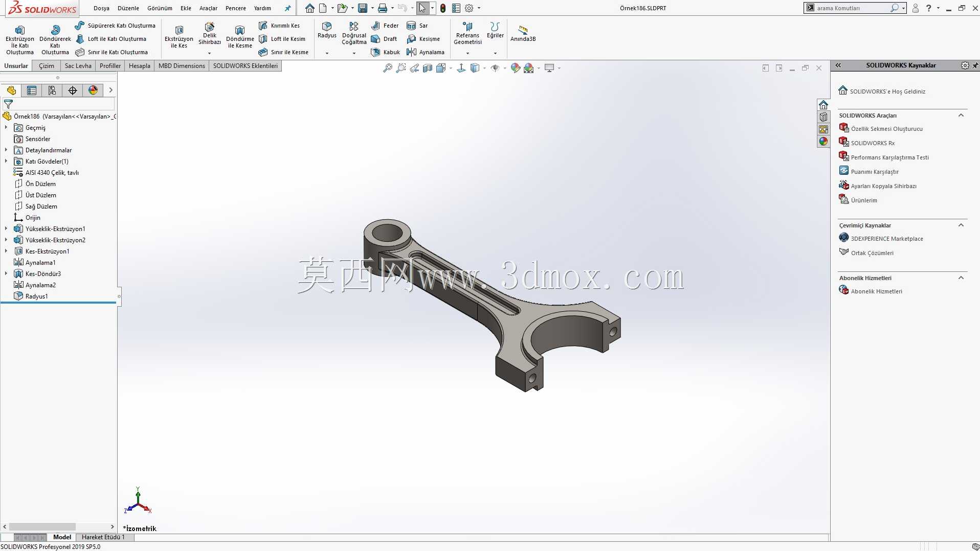Open Delik Sihirbazı hole wizard
This screenshot has width=980, height=551.
(x=210, y=34)
